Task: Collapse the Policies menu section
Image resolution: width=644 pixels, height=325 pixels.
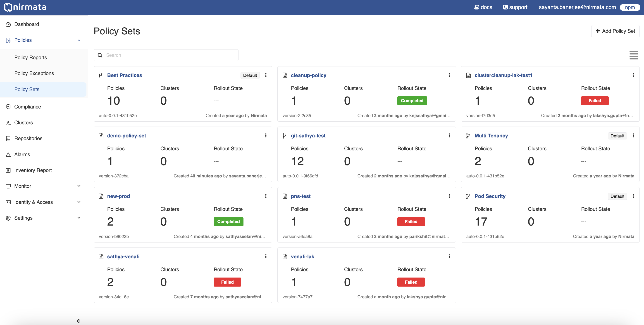Action: [79, 40]
